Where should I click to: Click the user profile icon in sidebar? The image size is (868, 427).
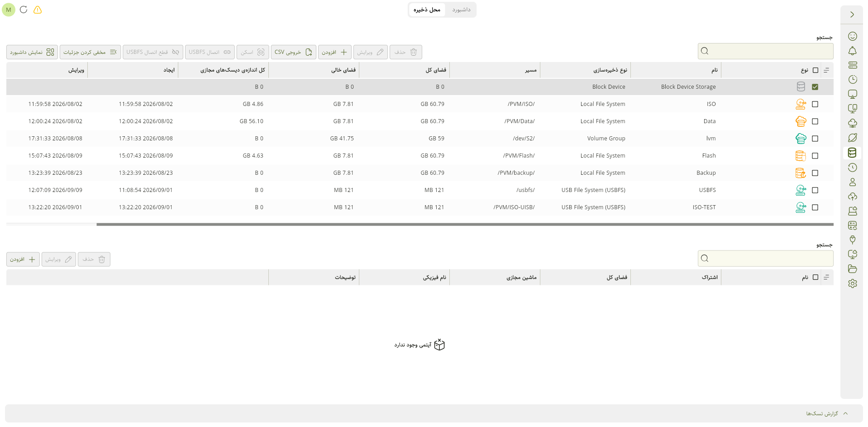[852, 182]
